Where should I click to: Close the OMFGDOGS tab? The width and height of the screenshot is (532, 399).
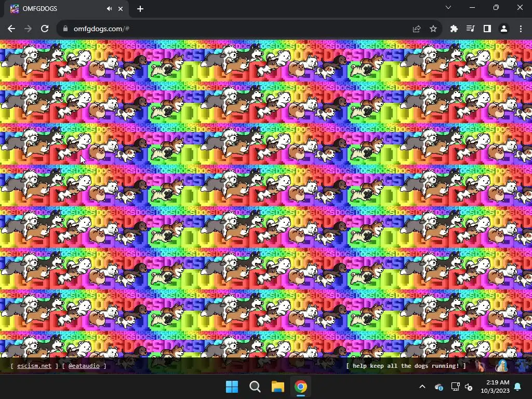121,9
